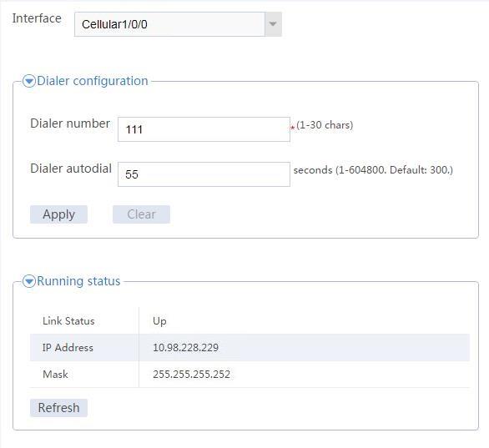Open the Interface dropdown arrow
Viewport: 489px width, 448px height.
coord(273,24)
